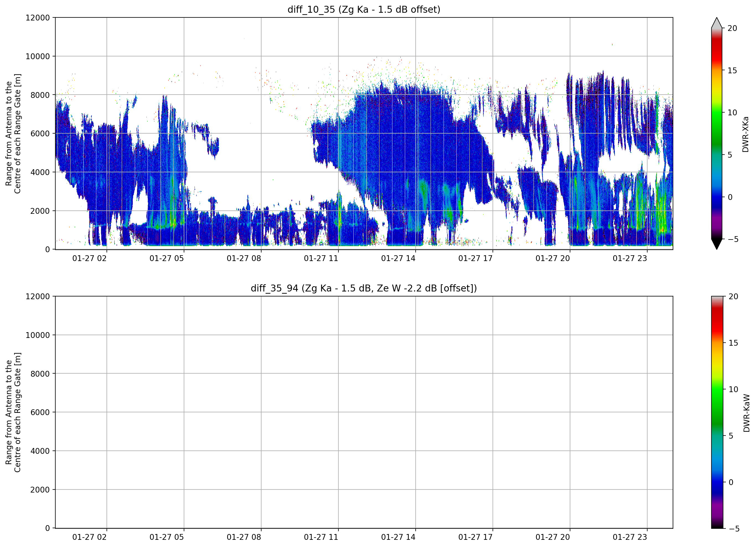Click the bottom colorbar tick label '5'
This screenshot has height=547, width=756.
pos(731,436)
